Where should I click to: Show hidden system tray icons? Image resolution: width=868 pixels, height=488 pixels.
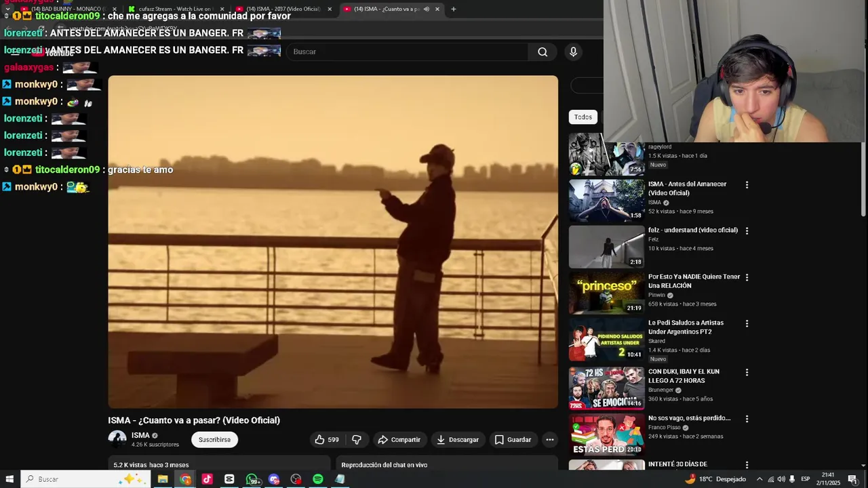[759, 479]
